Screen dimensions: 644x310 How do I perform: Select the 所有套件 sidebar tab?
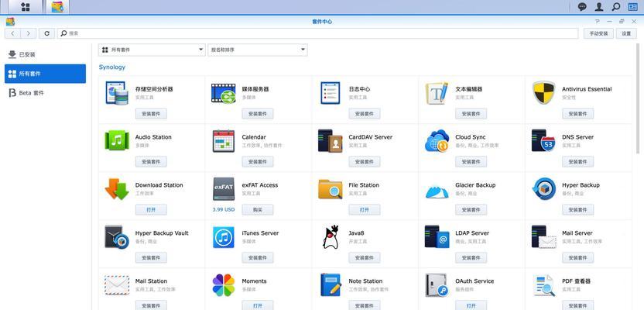[x=45, y=74]
